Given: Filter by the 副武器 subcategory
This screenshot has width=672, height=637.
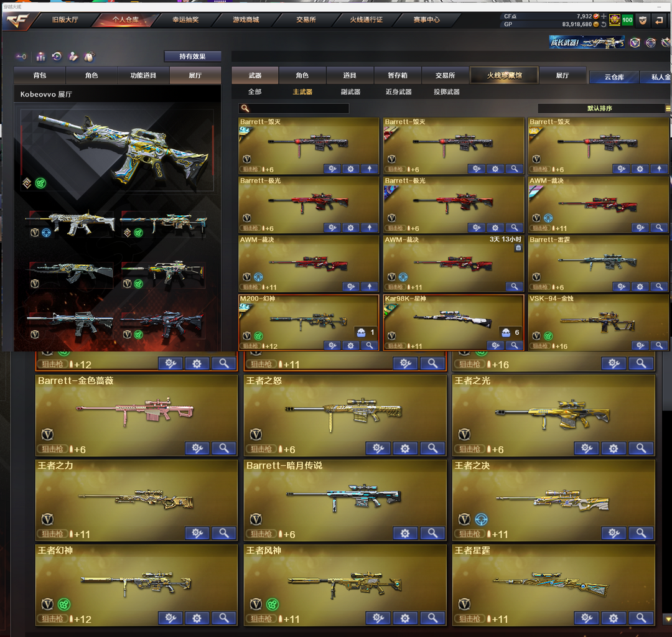Looking at the screenshot, I should (350, 91).
